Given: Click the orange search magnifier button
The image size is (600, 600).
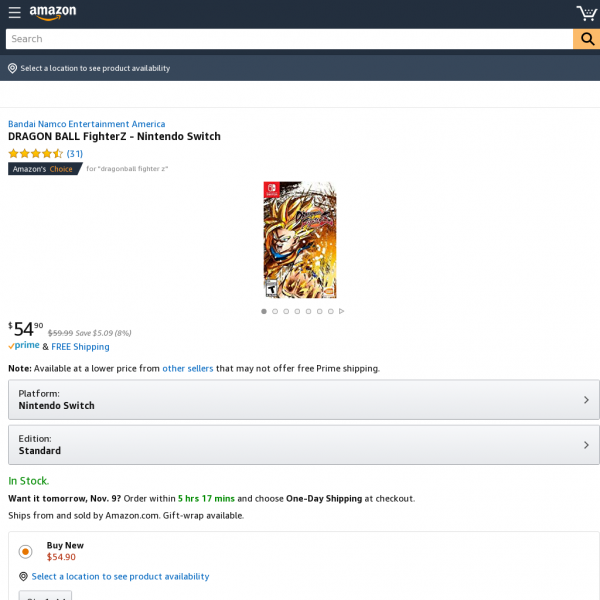Looking at the screenshot, I should click(586, 39).
